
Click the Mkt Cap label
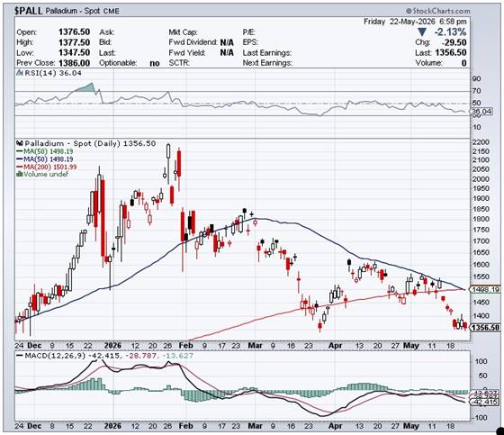[x=183, y=32]
